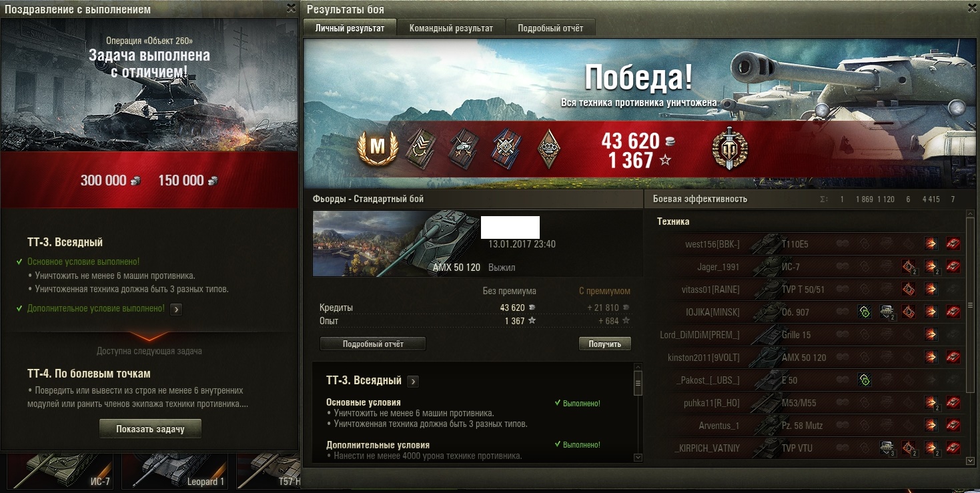Expand the ТТ-3. Всеядный task arrow
The height and width of the screenshot is (493, 980).
click(x=413, y=382)
